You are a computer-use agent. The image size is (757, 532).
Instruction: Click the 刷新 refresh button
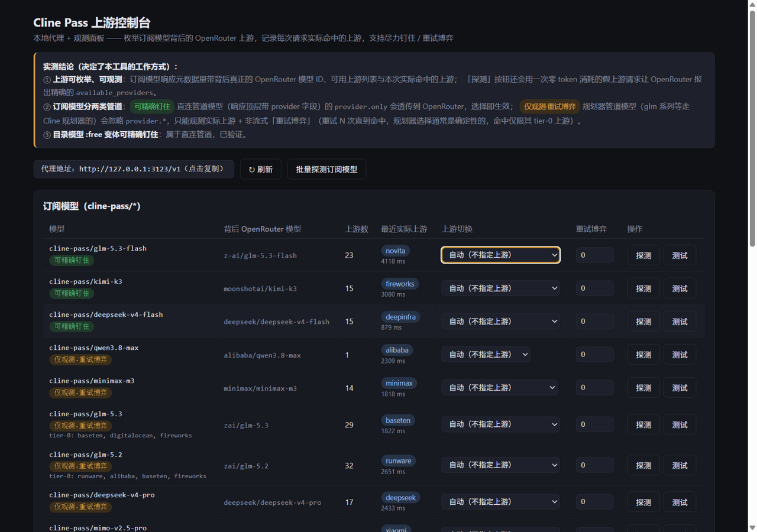(260, 169)
